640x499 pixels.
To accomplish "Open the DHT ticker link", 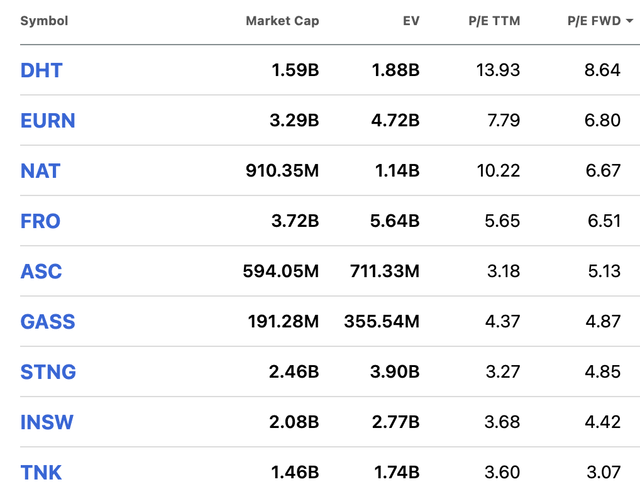I will 41,71.
